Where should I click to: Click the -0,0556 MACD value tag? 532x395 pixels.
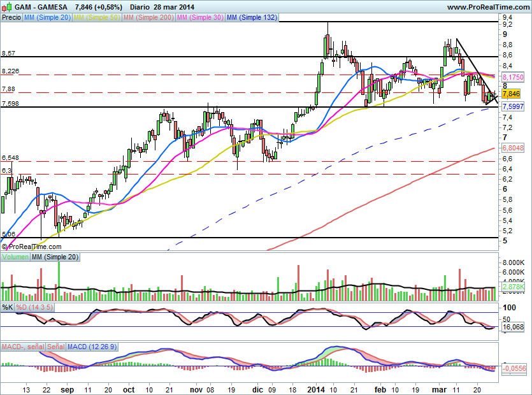514,368
